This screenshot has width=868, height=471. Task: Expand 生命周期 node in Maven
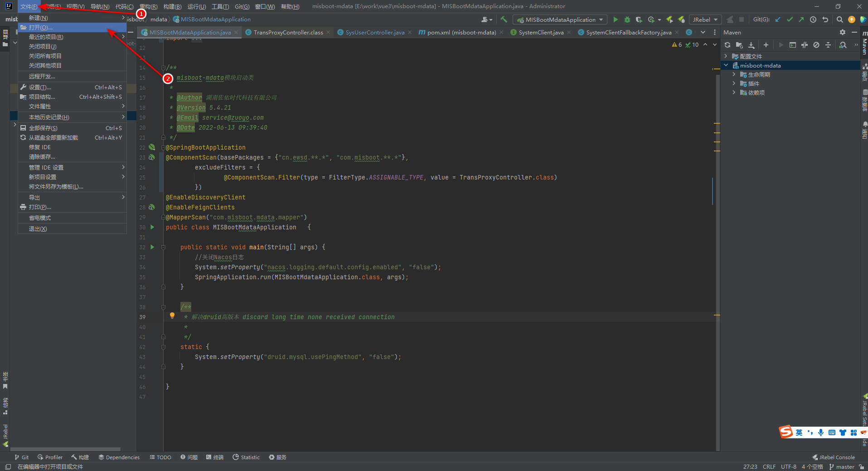(734, 74)
